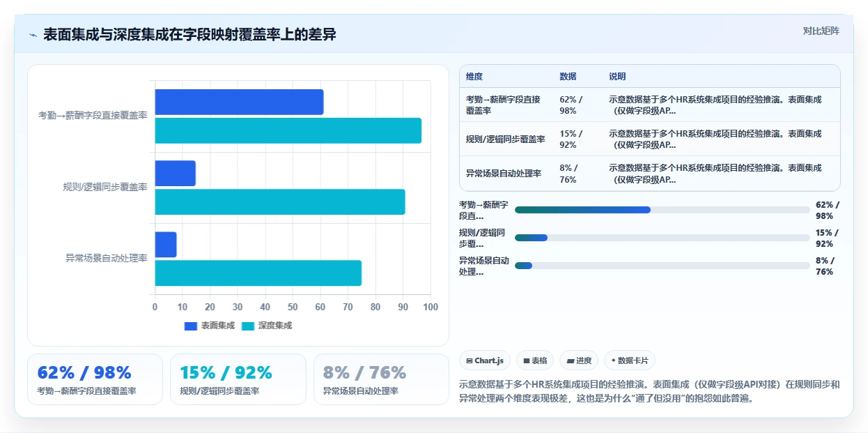The width and height of the screenshot is (868, 433).
Task: Click the Chart.js tag chip
Action: click(x=485, y=360)
